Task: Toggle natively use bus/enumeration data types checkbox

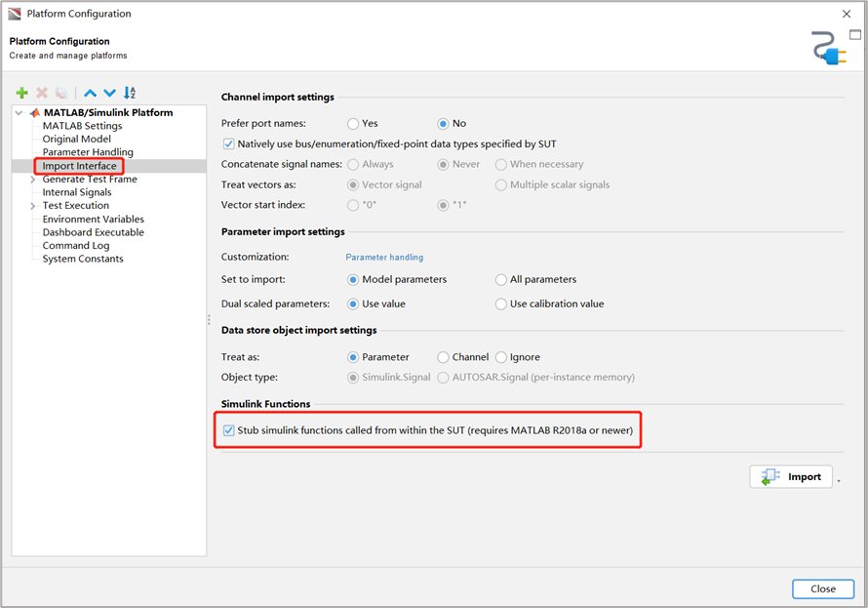Action: [228, 144]
